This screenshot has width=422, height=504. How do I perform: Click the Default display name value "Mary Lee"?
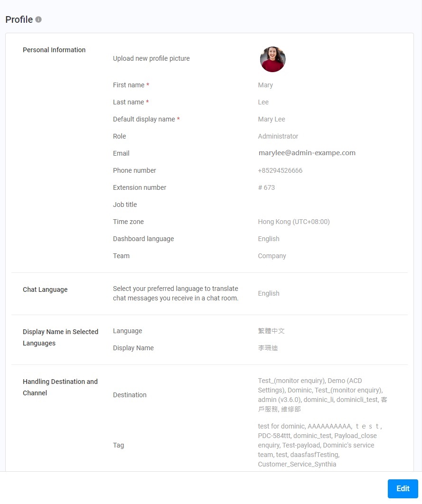[x=272, y=119]
